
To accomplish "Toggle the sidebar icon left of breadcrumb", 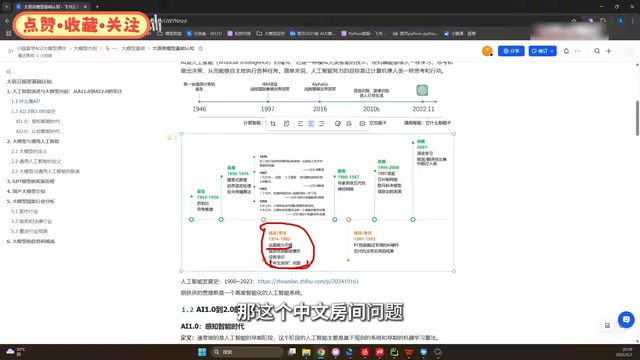I will click(11, 51).
